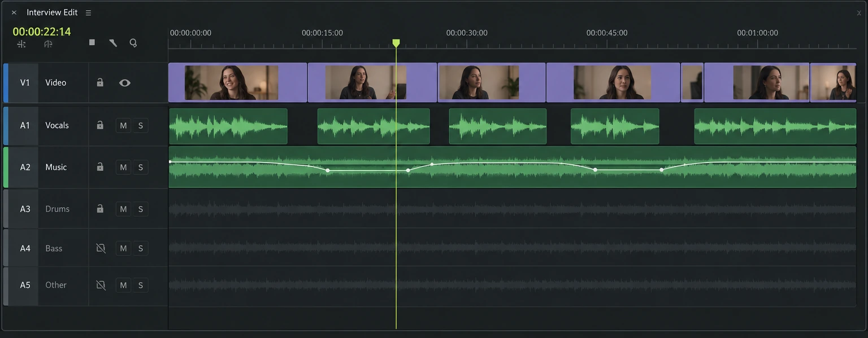Click the A3 track target label
The height and width of the screenshot is (338, 868).
(25, 209)
